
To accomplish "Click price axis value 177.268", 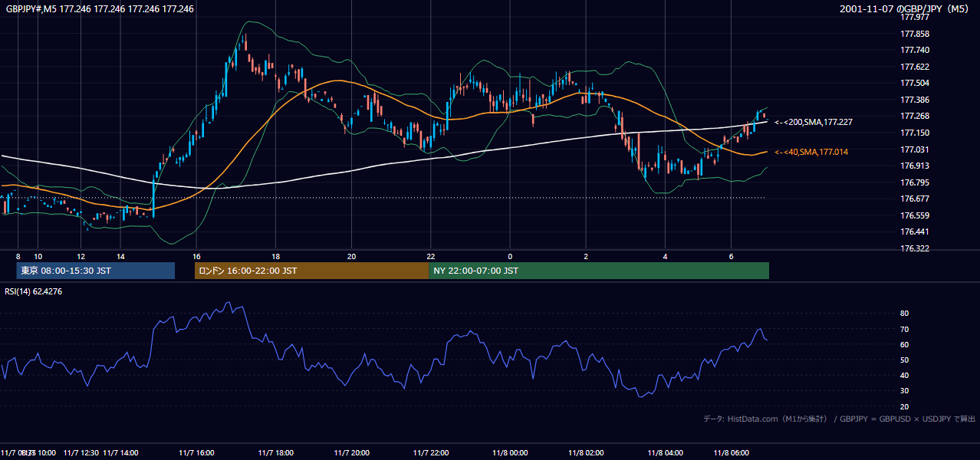I will click(914, 116).
